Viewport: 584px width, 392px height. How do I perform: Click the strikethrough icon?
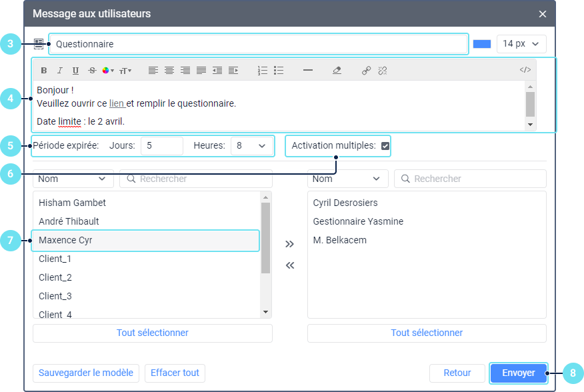[92, 71]
